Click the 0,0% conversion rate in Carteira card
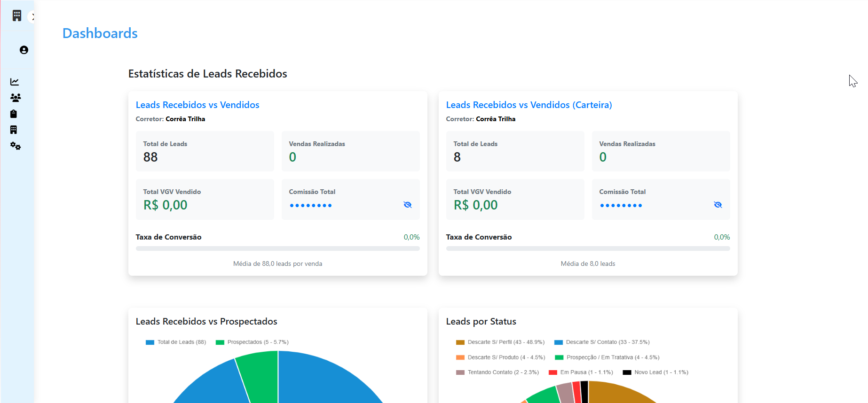Viewport: 868px width, 403px height. click(722, 237)
